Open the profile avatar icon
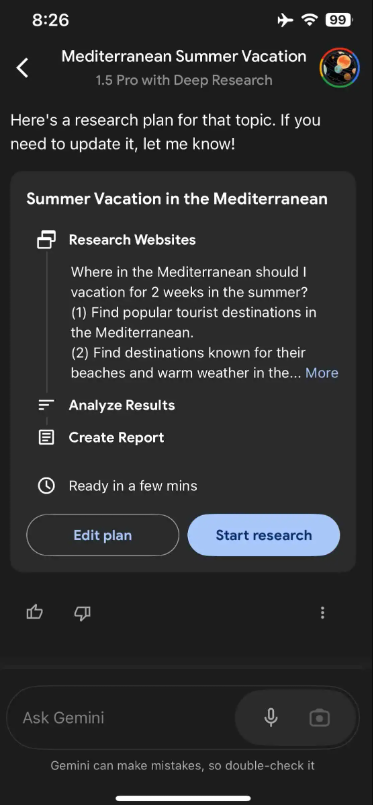This screenshot has width=373, height=805. pos(339,68)
